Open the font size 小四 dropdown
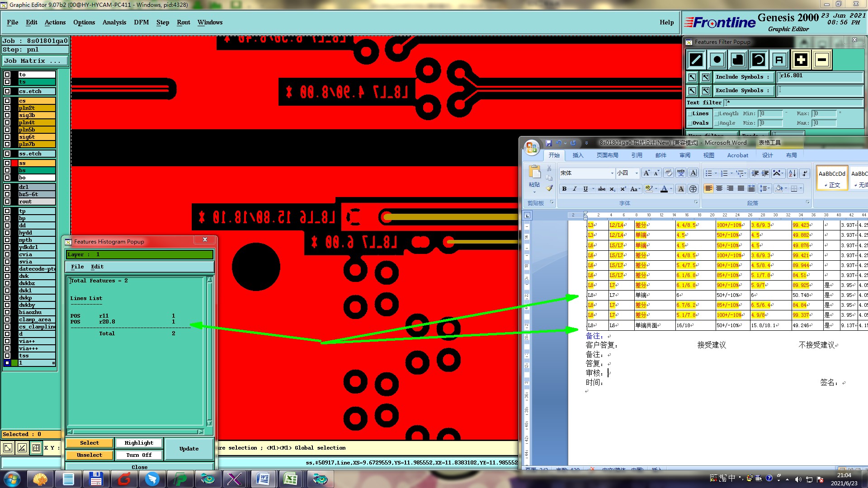The height and width of the screenshot is (488, 868). coord(637,173)
